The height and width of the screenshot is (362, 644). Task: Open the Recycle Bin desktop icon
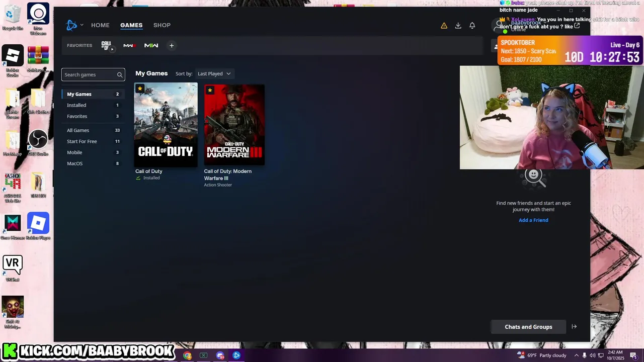pyautogui.click(x=13, y=18)
